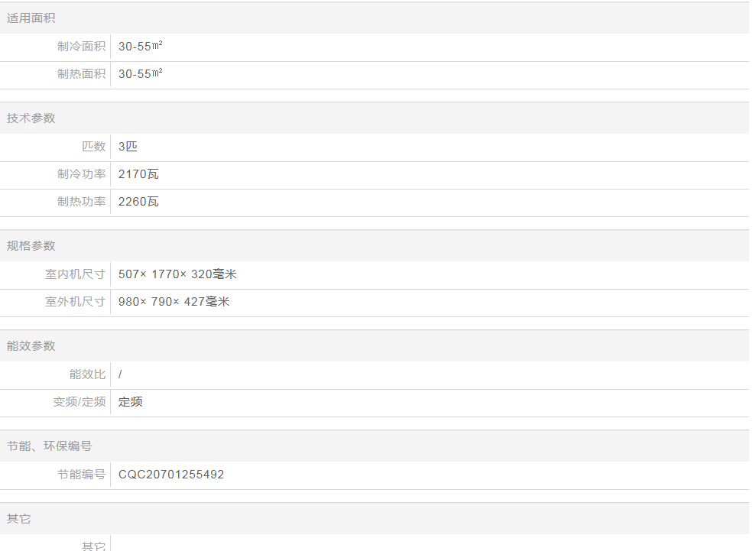756x551 pixels.
Task: Click the 制热功率 row label
Action: (x=81, y=202)
